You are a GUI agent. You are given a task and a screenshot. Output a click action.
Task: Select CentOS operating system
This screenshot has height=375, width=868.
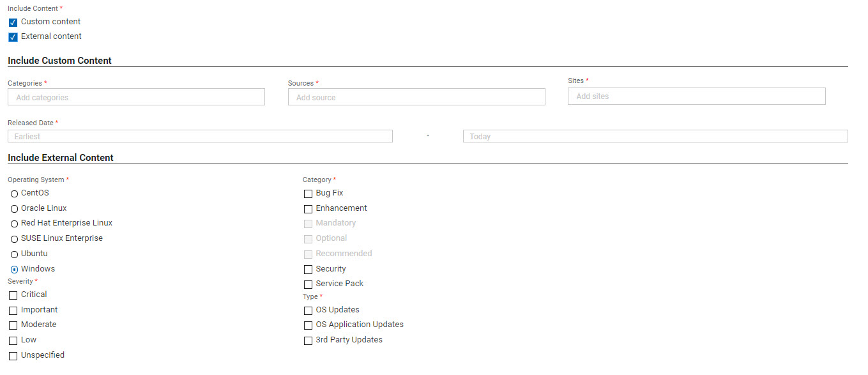[14, 194]
